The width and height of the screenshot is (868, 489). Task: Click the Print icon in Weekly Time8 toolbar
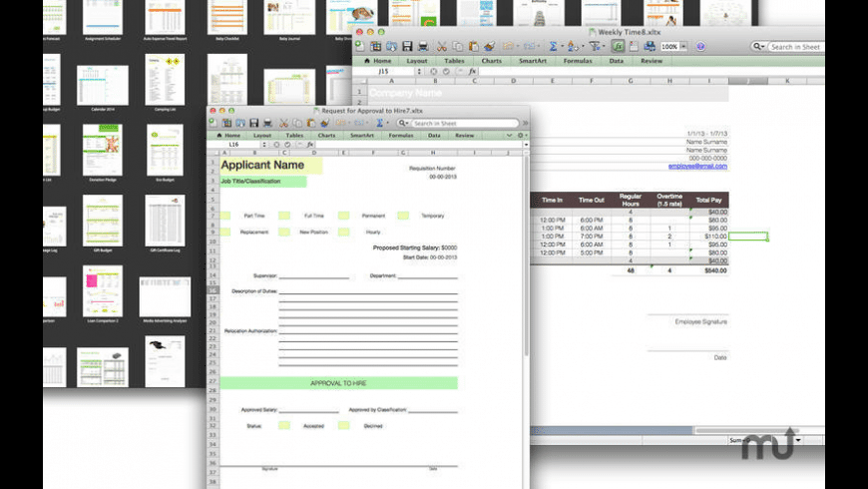point(423,47)
